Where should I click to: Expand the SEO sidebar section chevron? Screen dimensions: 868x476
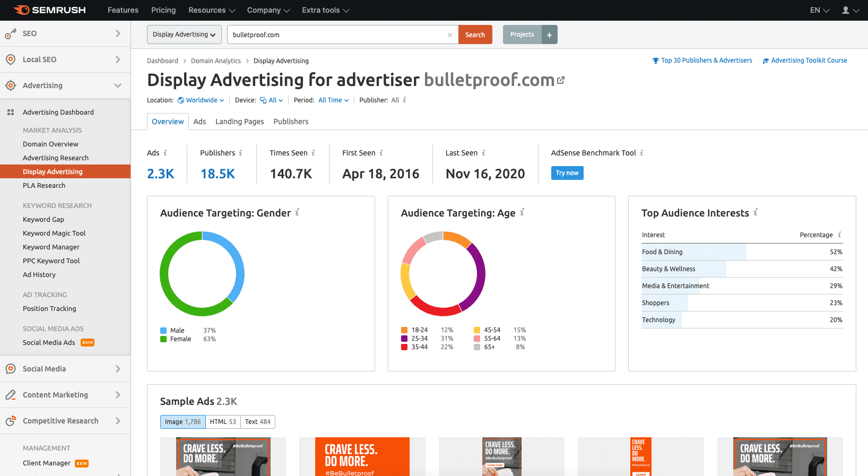[x=118, y=33]
